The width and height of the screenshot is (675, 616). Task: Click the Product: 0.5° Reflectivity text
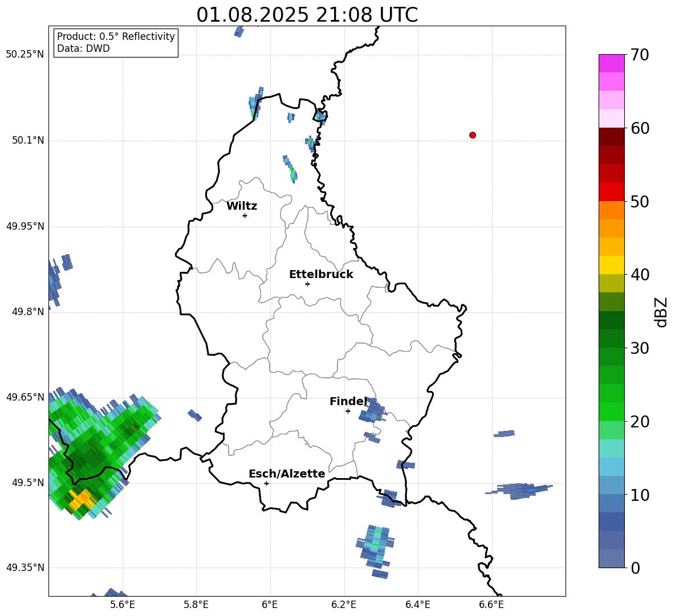coord(116,36)
